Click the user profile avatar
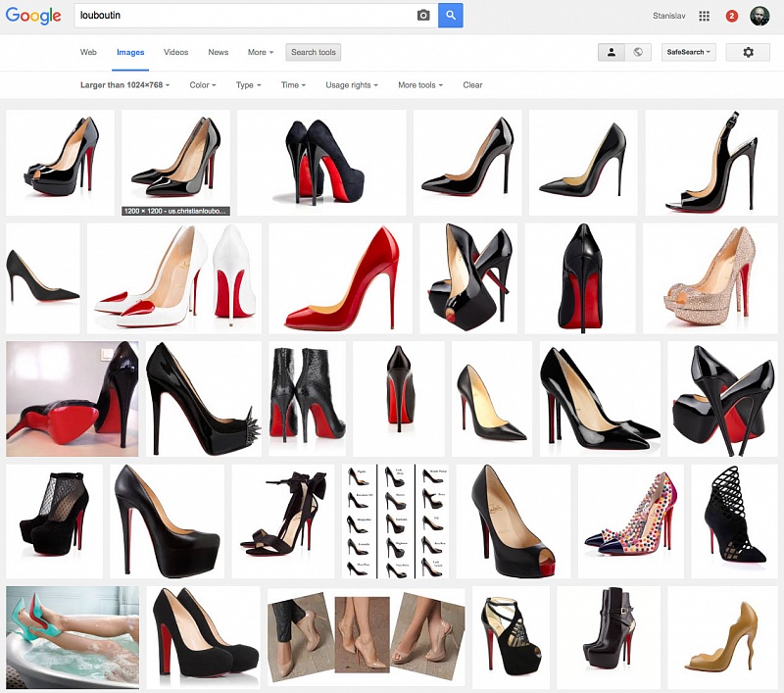 coord(759,16)
